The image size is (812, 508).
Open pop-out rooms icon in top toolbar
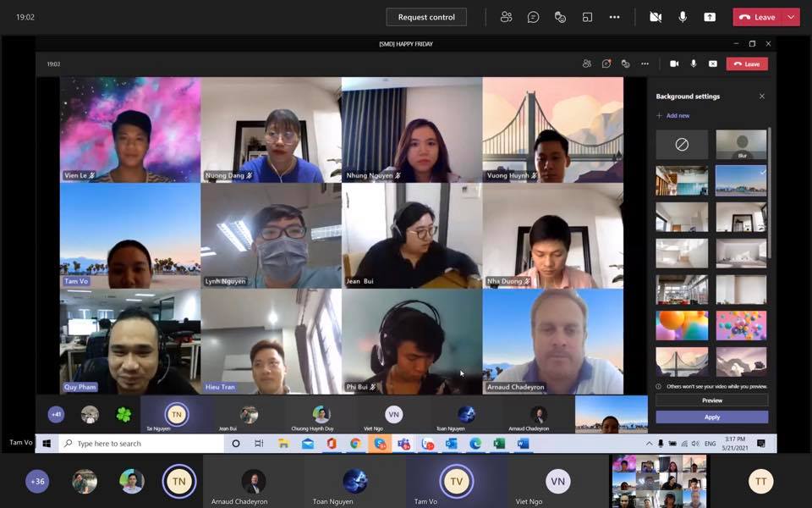[x=587, y=17]
